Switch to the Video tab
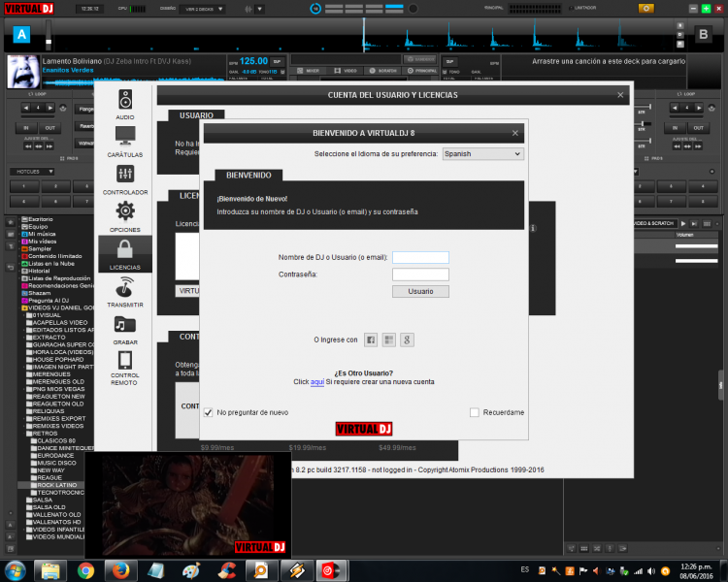Image resolution: width=728 pixels, height=582 pixels. point(346,71)
